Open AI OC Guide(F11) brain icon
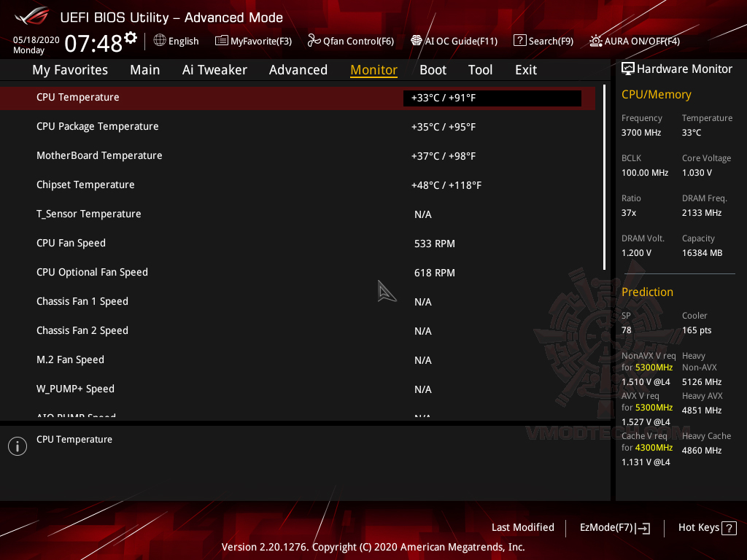The height and width of the screenshot is (560, 747). pos(417,41)
